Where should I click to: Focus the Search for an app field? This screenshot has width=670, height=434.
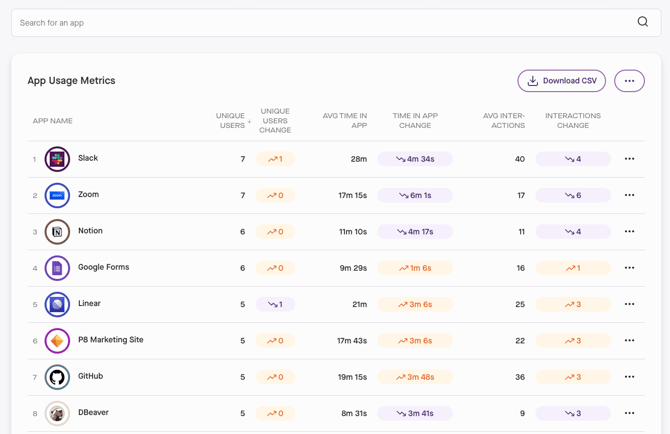click(320, 22)
